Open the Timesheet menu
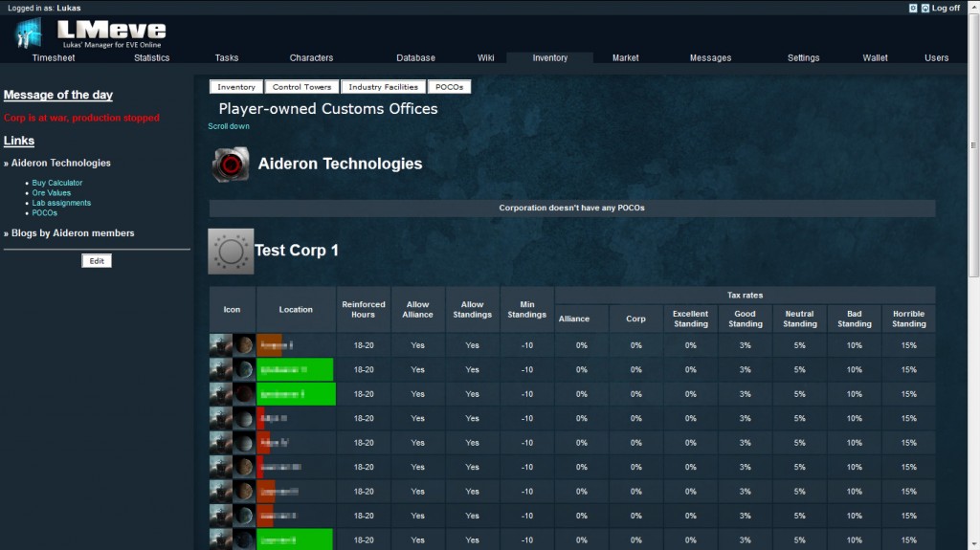The width and height of the screenshot is (980, 550). tap(54, 57)
